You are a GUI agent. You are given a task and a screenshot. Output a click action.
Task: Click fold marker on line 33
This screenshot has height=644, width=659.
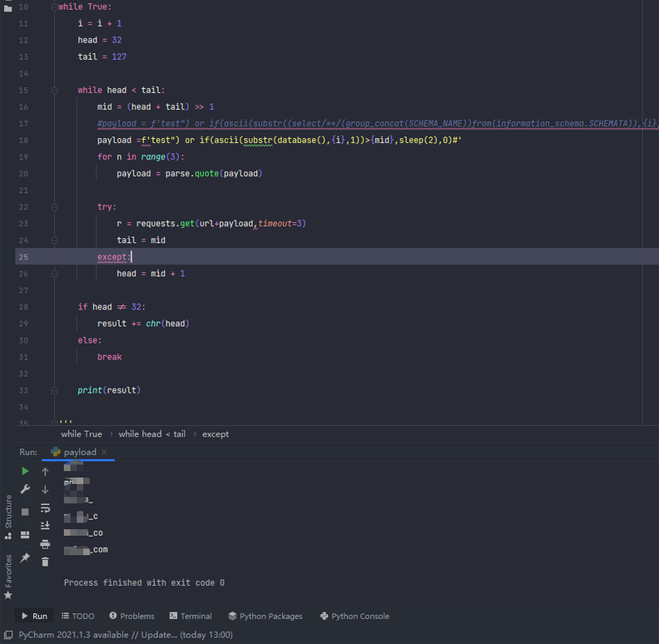coord(54,391)
